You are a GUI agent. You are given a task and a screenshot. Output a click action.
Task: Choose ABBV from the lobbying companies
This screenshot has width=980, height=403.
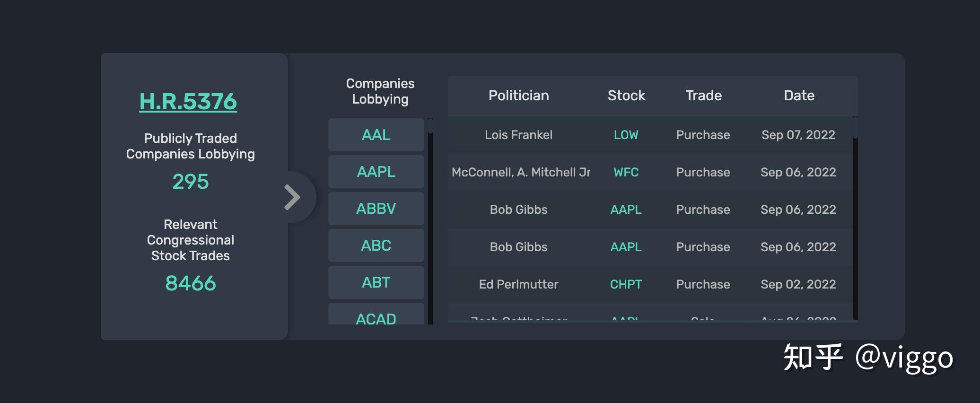376,209
